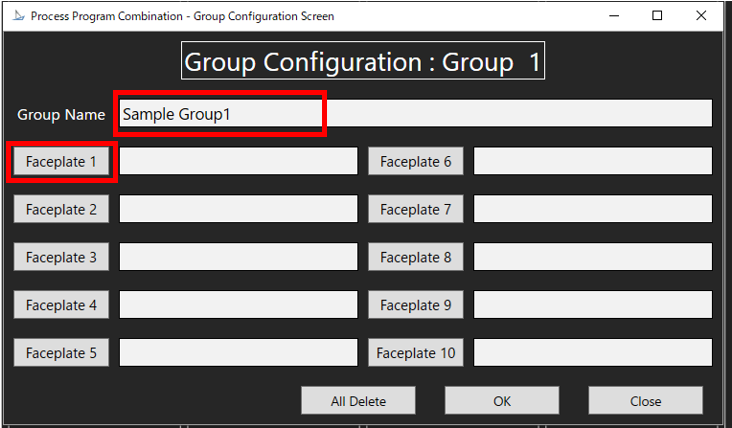Click the Faceplate 1 button
The height and width of the screenshot is (428, 732).
point(61,162)
